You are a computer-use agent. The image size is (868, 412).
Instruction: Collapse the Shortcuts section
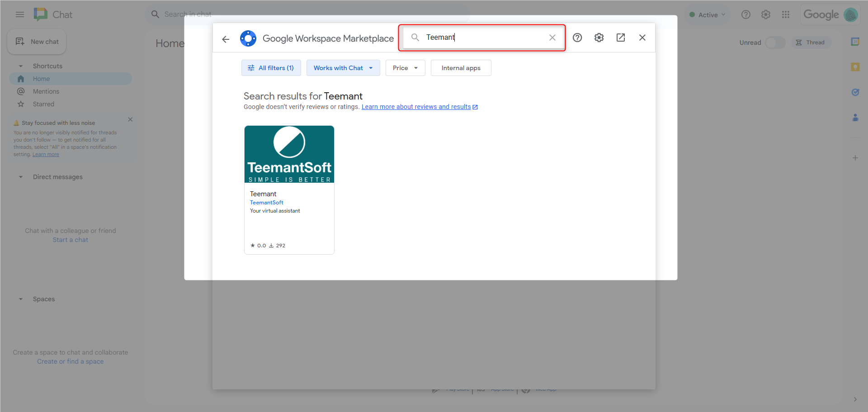[x=21, y=66]
